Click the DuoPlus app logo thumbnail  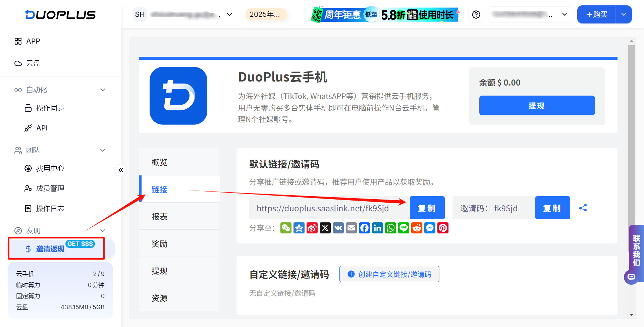pos(178,96)
